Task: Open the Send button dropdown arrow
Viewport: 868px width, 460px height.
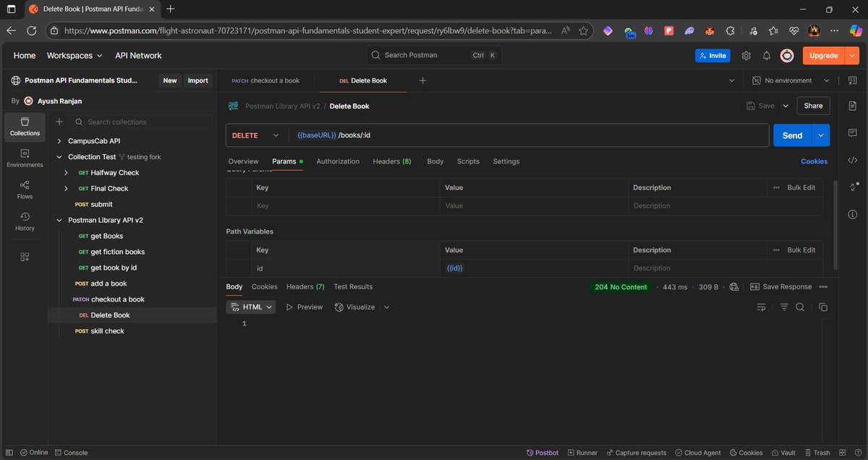Action: point(820,135)
